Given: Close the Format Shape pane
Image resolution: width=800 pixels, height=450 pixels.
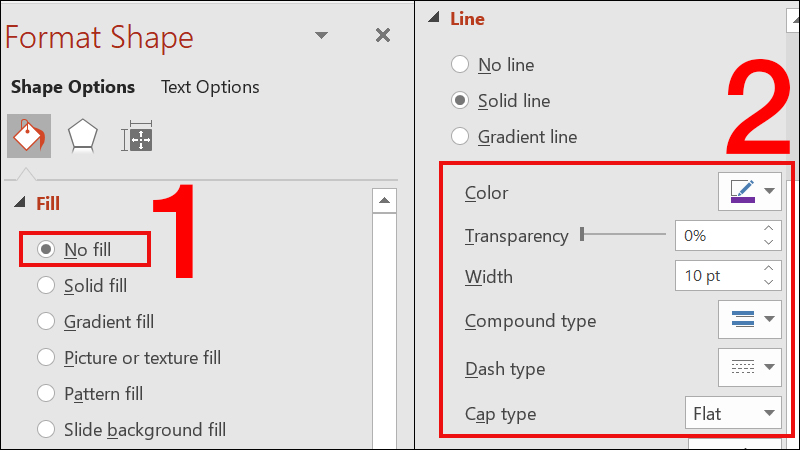Looking at the screenshot, I should tap(382, 36).
